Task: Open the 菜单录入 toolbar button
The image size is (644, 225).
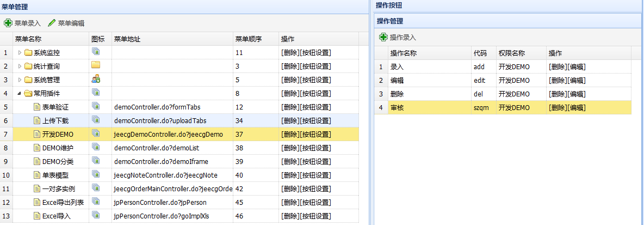Action: [22, 23]
